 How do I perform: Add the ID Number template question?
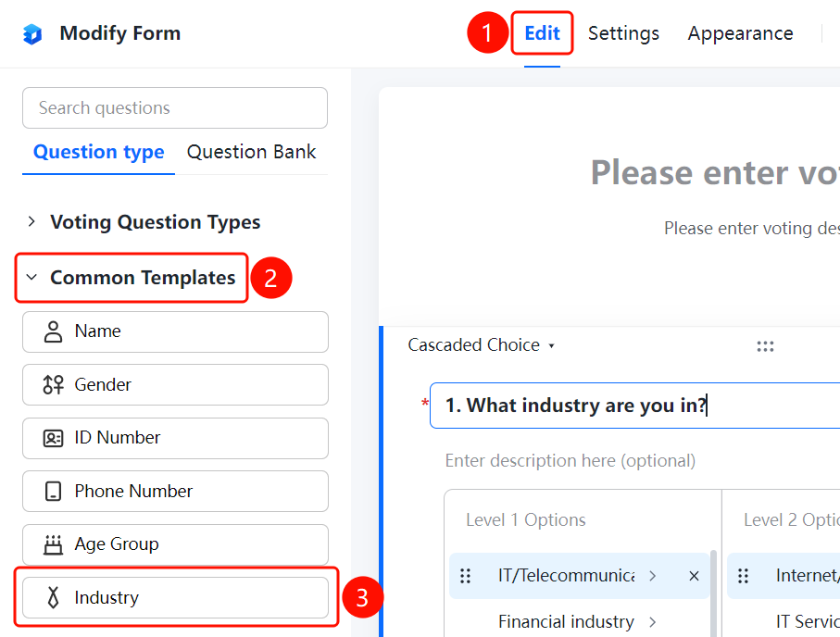pos(175,438)
